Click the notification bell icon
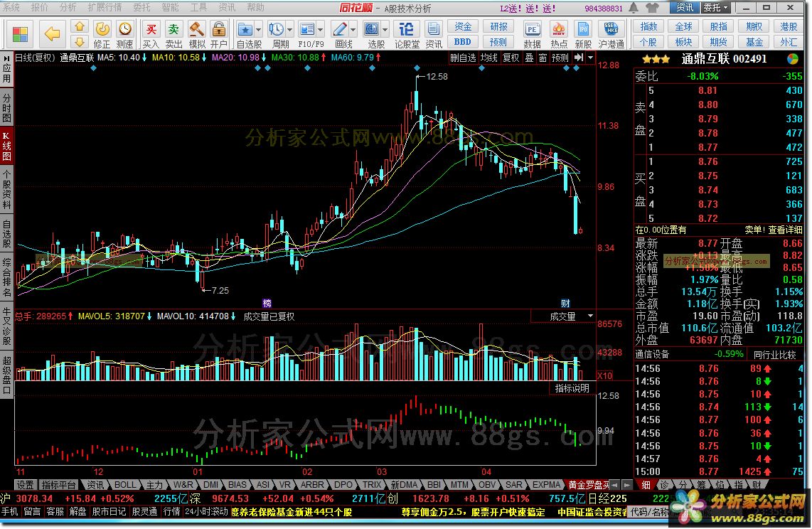Screen dimensions: 812x529 click(634, 8)
